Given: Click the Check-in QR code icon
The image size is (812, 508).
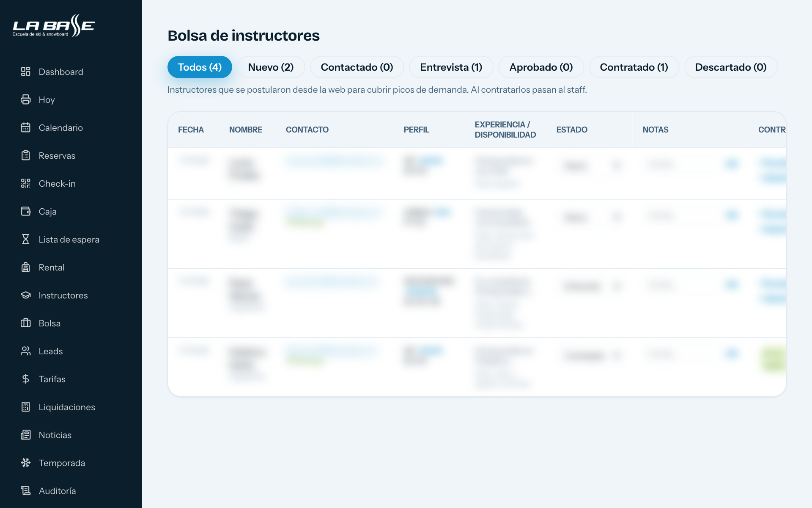Looking at the screenshot, I should tap(26, 183).
